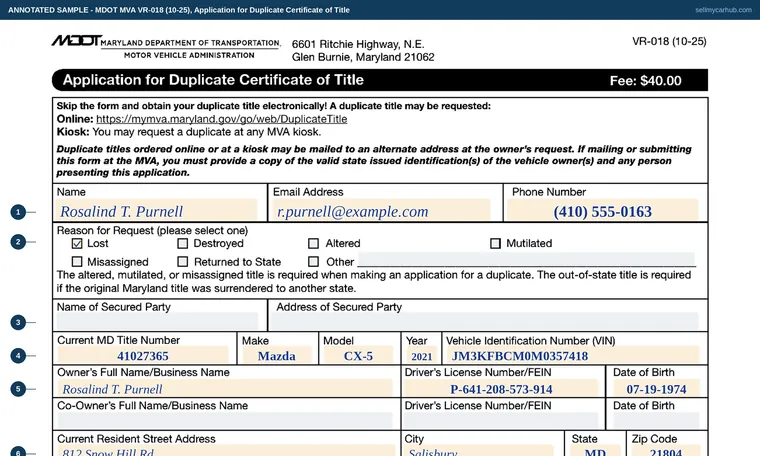Check the Mutilated reason checkbox
Screen dimensions: 760x456
coord(495,243)
